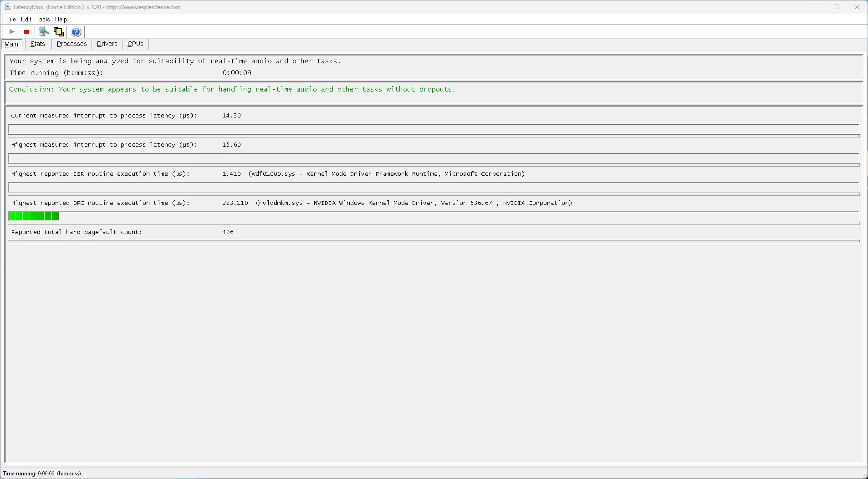Screen dimensions: 868x479
Task: View the CPUs tab
Action: pyautogui.click(x=135, y=44)
